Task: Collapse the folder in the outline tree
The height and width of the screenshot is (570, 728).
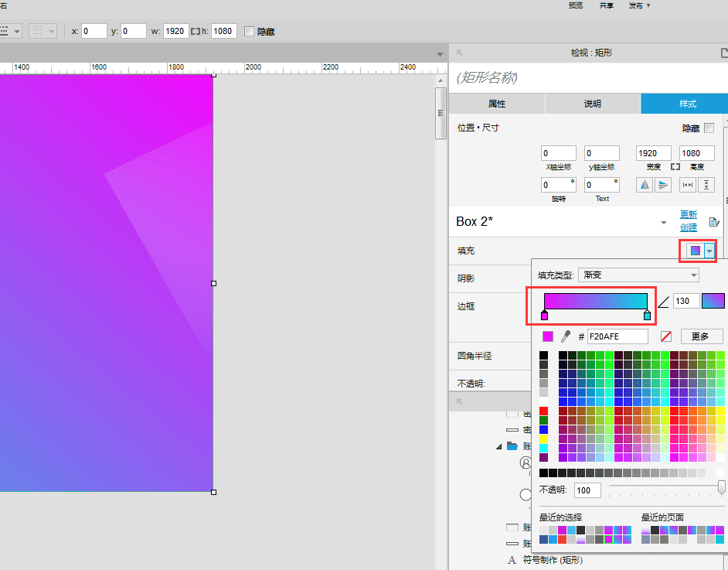Action: pyautogui.click(x=499, y=446)
